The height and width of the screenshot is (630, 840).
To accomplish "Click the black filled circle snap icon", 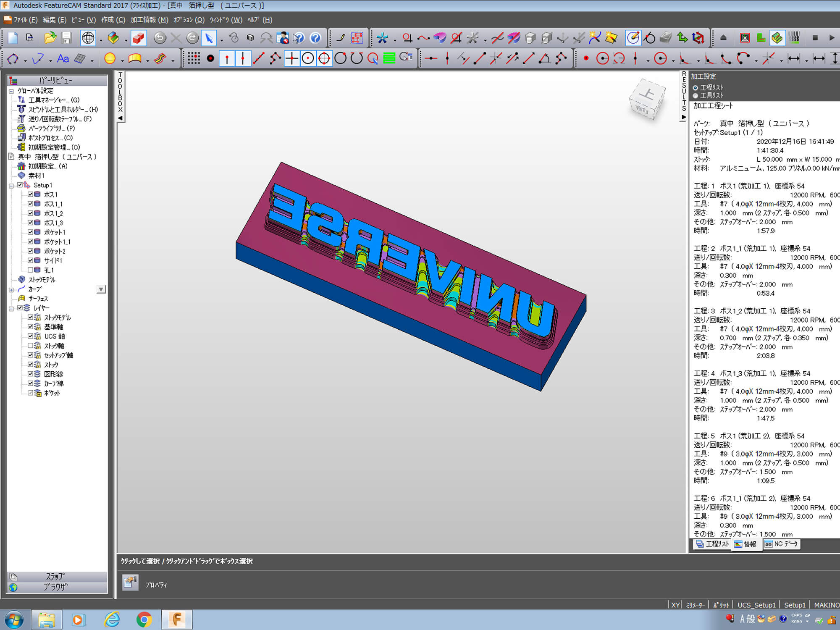I will pyautogui.click(x=210, y=58).
